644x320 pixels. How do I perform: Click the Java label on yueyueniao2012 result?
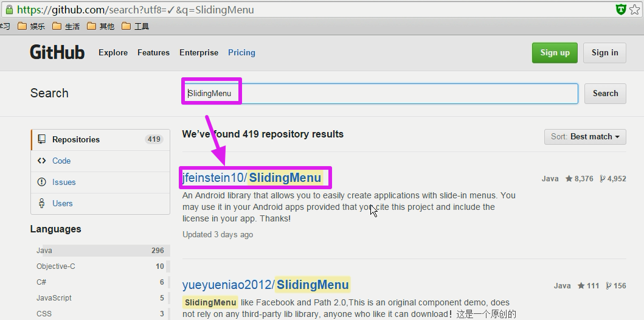click(x=562, y=286)
